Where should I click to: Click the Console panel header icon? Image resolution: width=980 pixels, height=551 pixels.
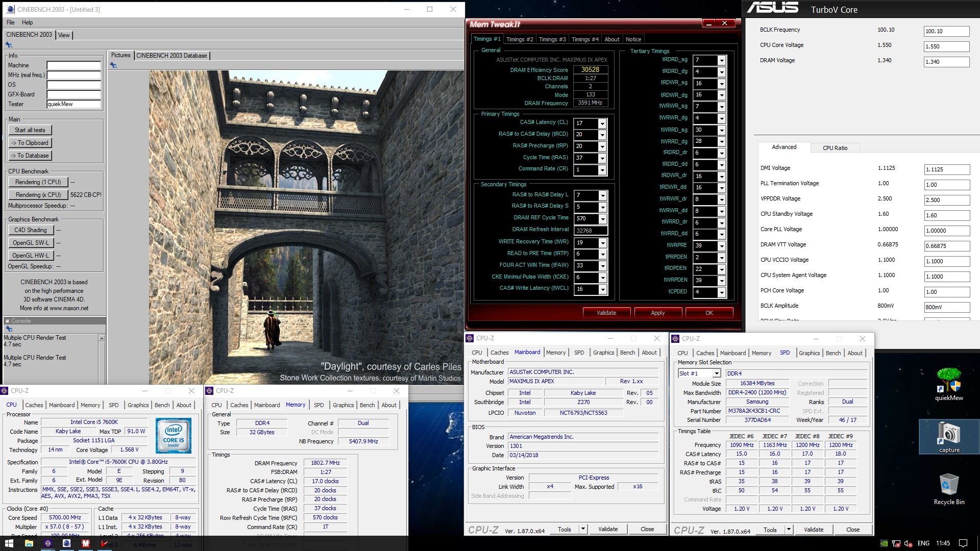pos(7,321)
